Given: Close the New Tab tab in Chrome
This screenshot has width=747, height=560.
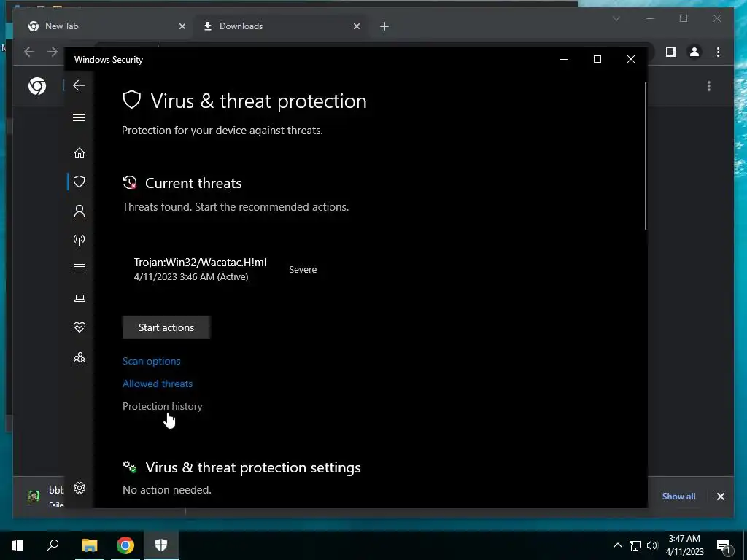Looking at the screenshot, I should [182, 27].
